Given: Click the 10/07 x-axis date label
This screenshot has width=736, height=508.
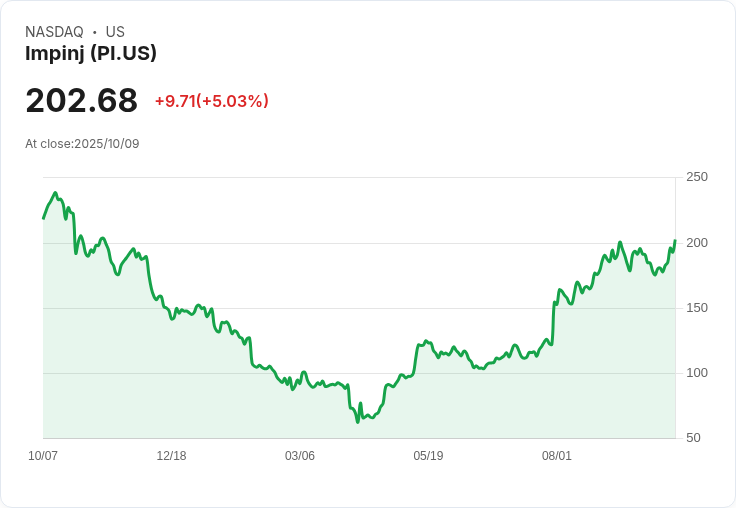Looking at the screenshot, I should coord(43,456).
